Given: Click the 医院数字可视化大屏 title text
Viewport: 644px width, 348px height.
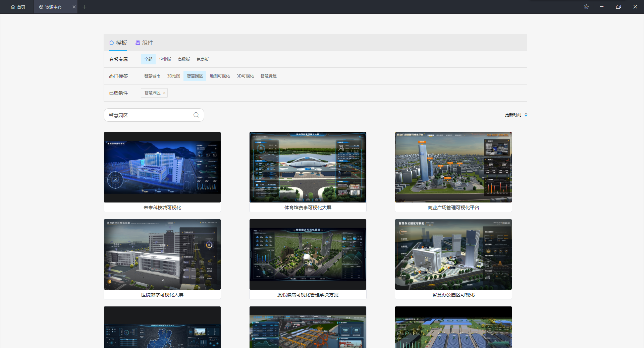Looking at the screenshot, I should 162,295.
